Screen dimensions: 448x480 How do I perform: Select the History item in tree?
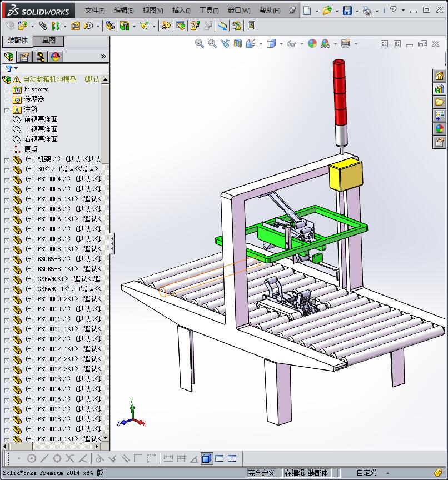pyautogui.click(x=36, y=89)
